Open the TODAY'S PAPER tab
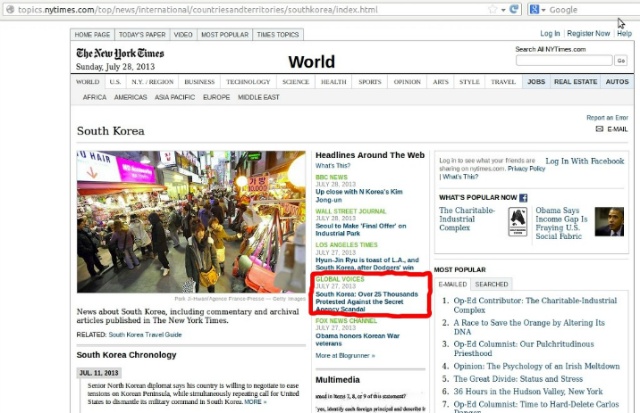The image size is (640, 413). [x=142, y=35]
